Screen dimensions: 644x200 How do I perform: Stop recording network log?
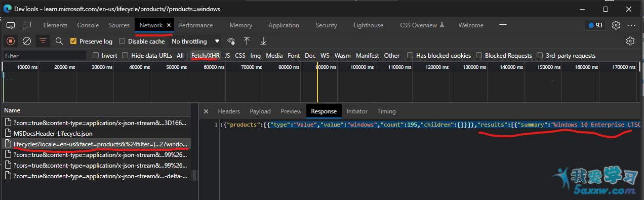(11, 41)
